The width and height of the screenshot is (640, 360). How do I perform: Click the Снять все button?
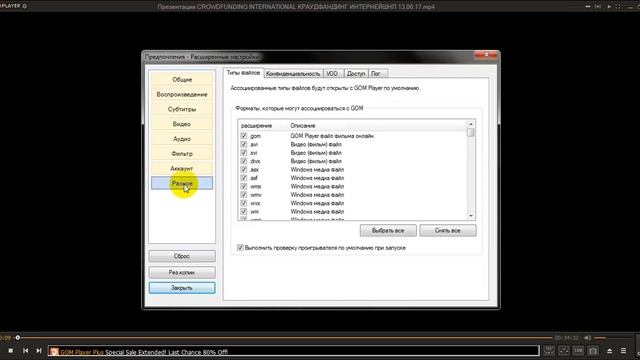point(448,231)
